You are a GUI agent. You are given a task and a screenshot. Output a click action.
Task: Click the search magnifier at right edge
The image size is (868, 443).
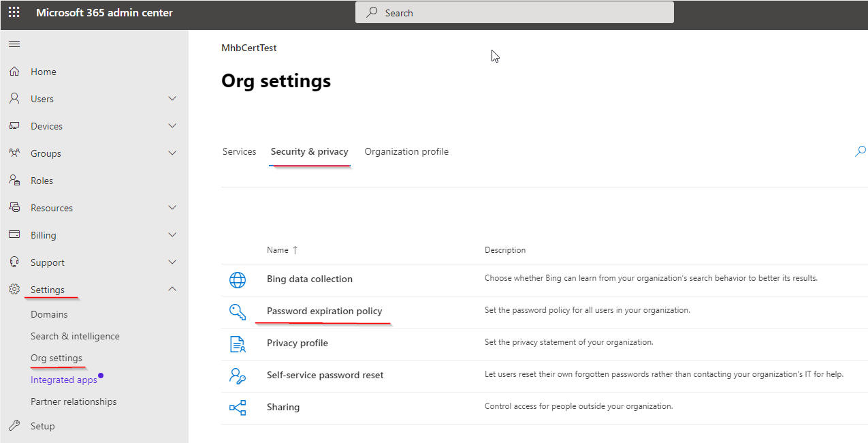pos(861,151)
